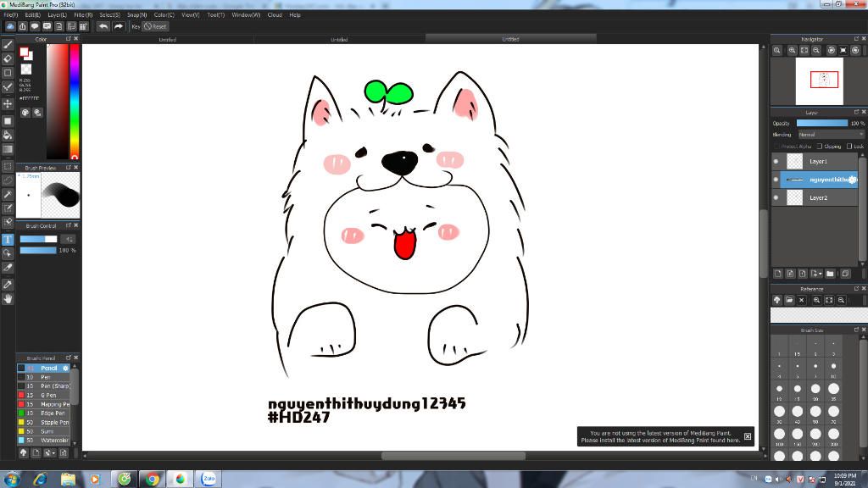Enable the Protect Alpha checkbox
This screenshot has height=488, width=868.
pos(776,146)
